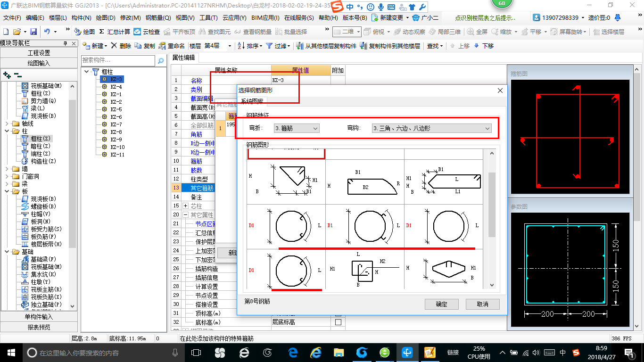Viewport: 644px width, 362px height.
Task: Select component KZ-5 in list
Action: point(112,109)
